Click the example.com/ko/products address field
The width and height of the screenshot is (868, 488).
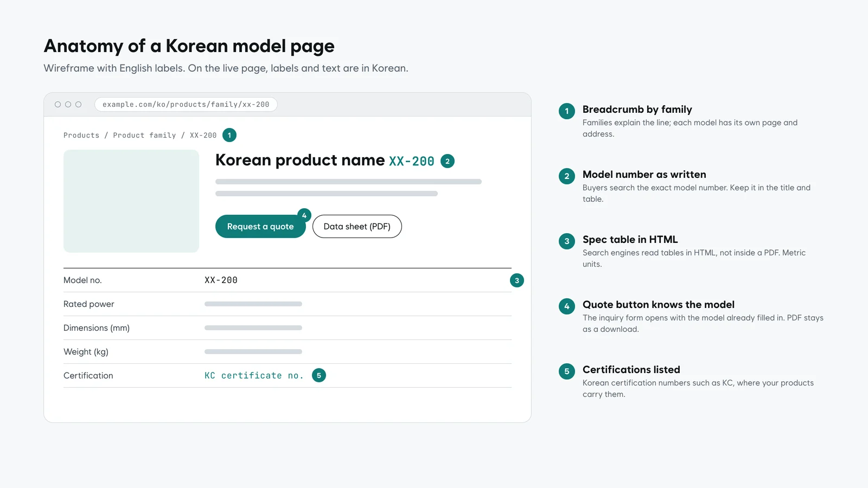point(186,105)
